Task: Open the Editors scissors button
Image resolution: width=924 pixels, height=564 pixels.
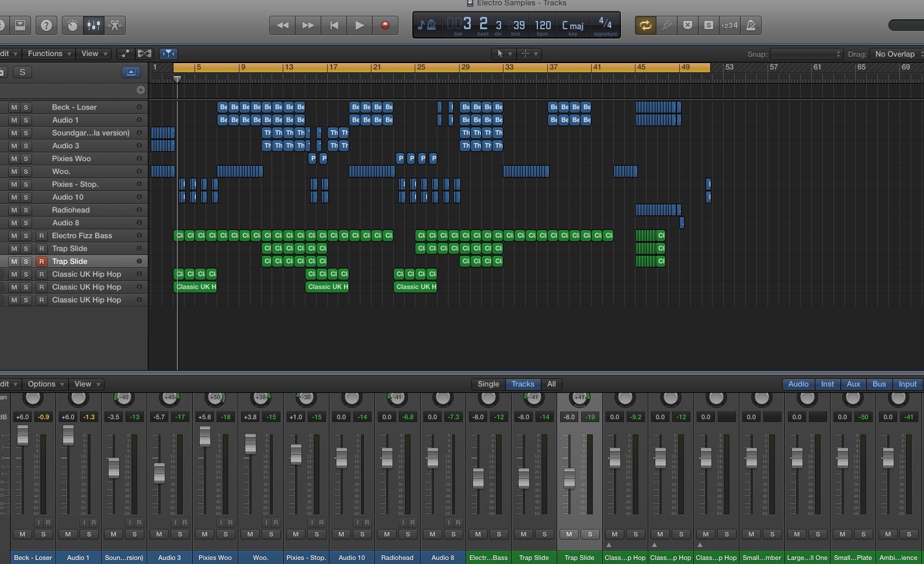Action: pos(114,25)
